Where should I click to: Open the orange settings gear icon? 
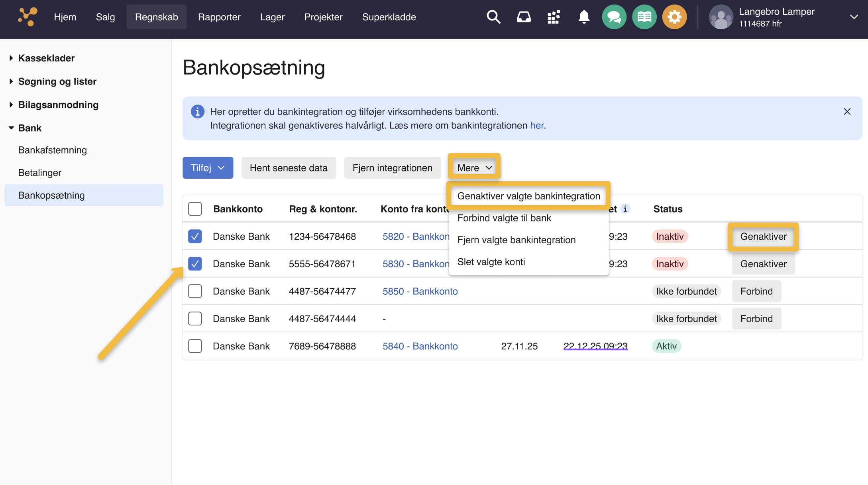pyautogui.click(x=675, y=17)
